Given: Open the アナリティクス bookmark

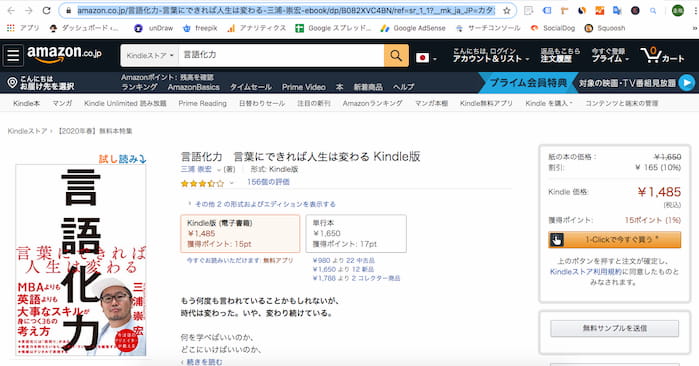Looking at the screenshot, I should pos(257,28).
